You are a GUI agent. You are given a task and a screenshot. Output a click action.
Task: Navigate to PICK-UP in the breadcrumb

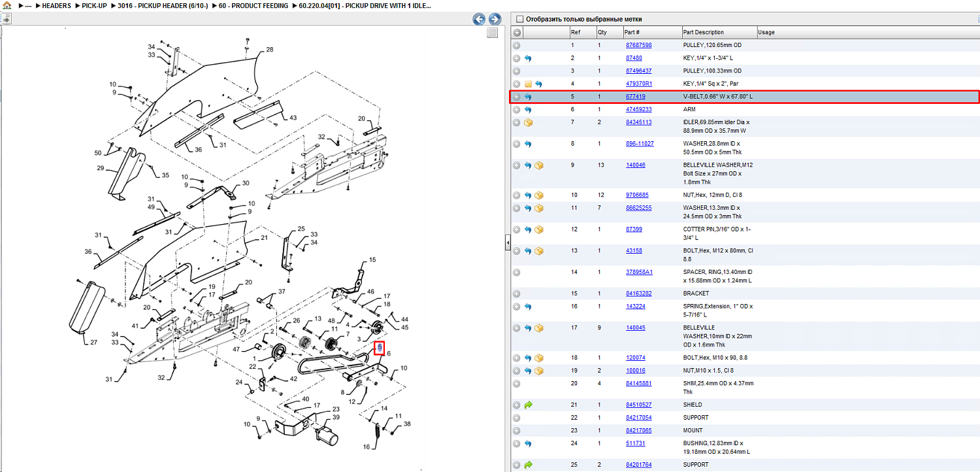94,6
